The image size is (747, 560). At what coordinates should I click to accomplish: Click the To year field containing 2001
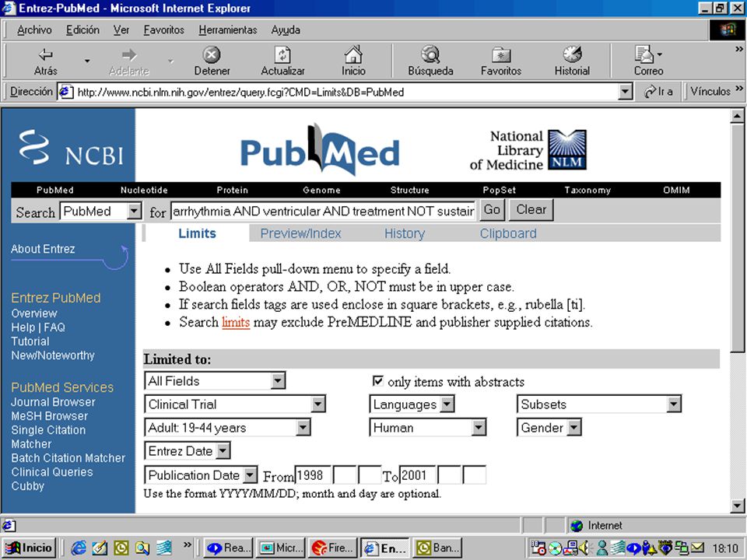pos(417,474)
